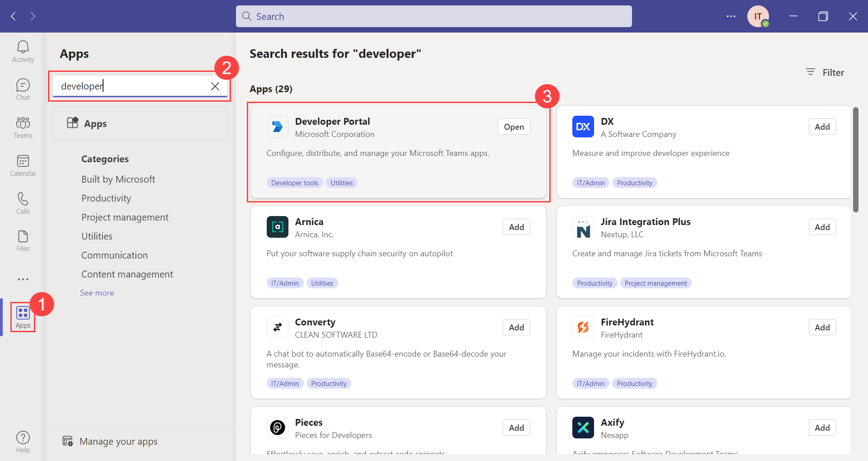868x461 pixels.
Task: Open the more options menu in the title bar
Action: click(731, 16)
